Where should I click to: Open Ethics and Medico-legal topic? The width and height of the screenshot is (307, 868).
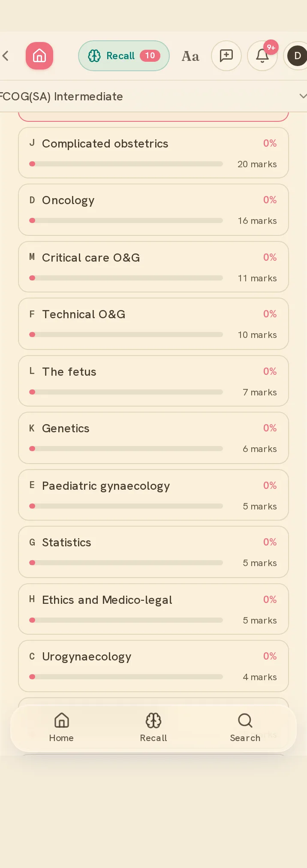click(x=153, y=609)
